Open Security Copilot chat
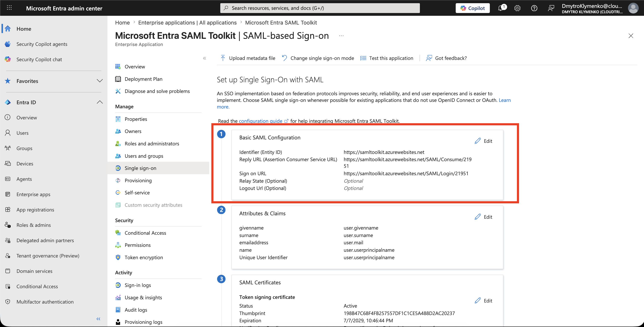The image size is (644, 327). click(x=39, y=59)
